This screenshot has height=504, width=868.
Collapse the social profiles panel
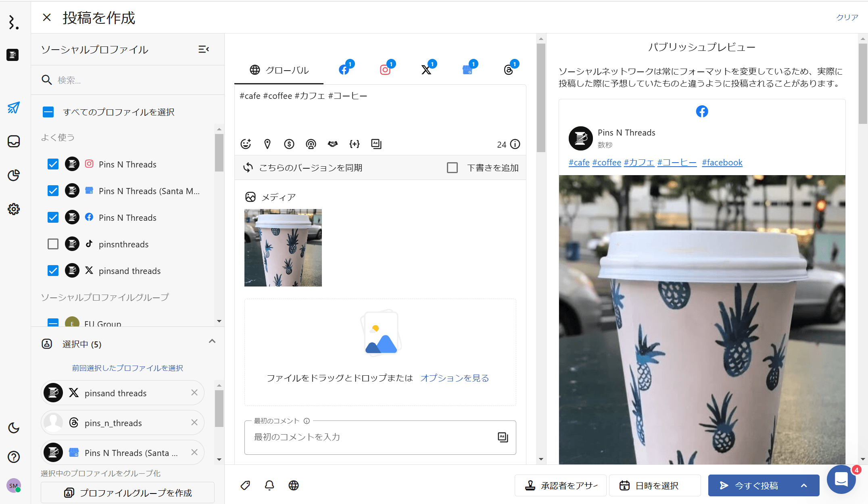coord(204,49)
